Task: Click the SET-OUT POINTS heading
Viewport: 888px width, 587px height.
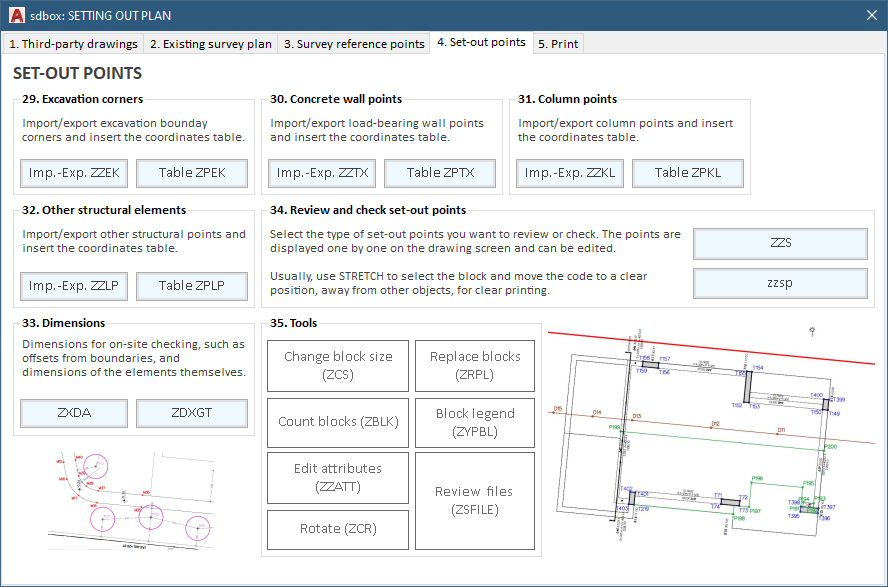Action: click(78, 74)
